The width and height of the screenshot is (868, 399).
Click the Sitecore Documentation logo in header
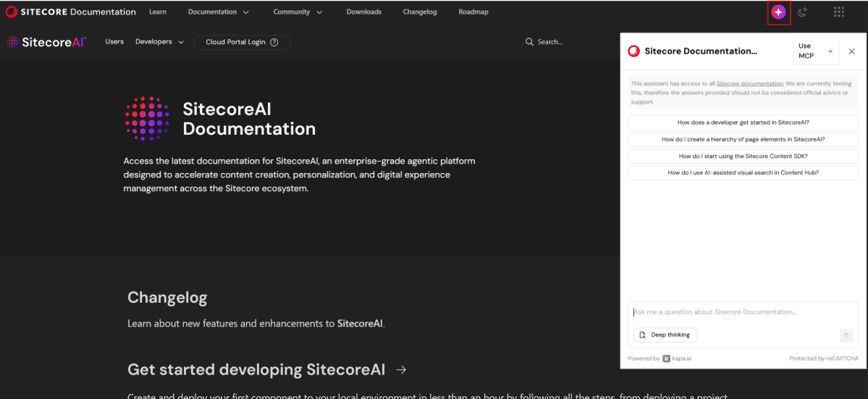point(70,12)
